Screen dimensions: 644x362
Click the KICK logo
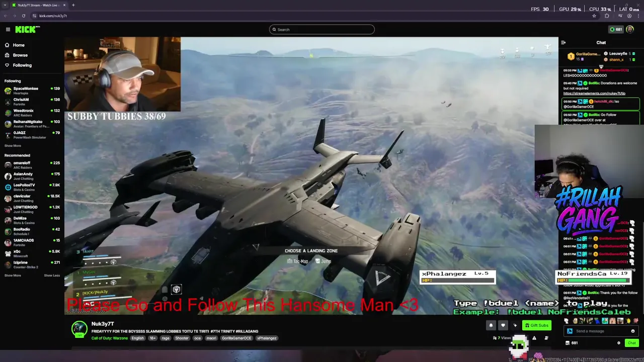(x=27, y=30)
